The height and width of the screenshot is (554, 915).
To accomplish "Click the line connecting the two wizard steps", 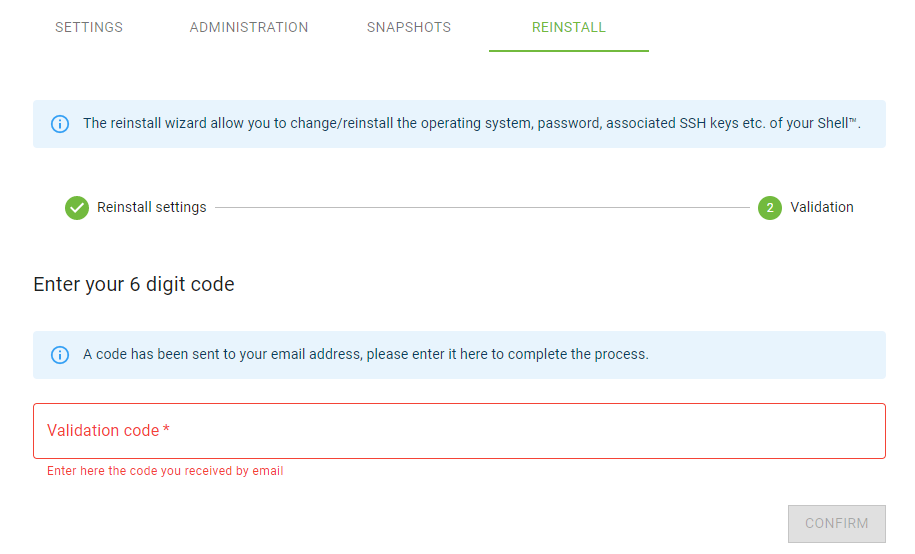I will pyautogui.click(x=480, y=208).
